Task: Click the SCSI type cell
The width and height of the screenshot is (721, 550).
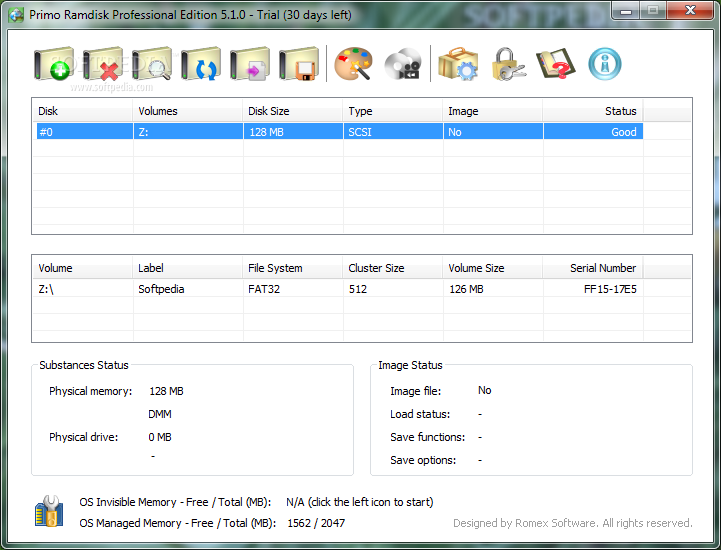Action: (x=393, y=132)
